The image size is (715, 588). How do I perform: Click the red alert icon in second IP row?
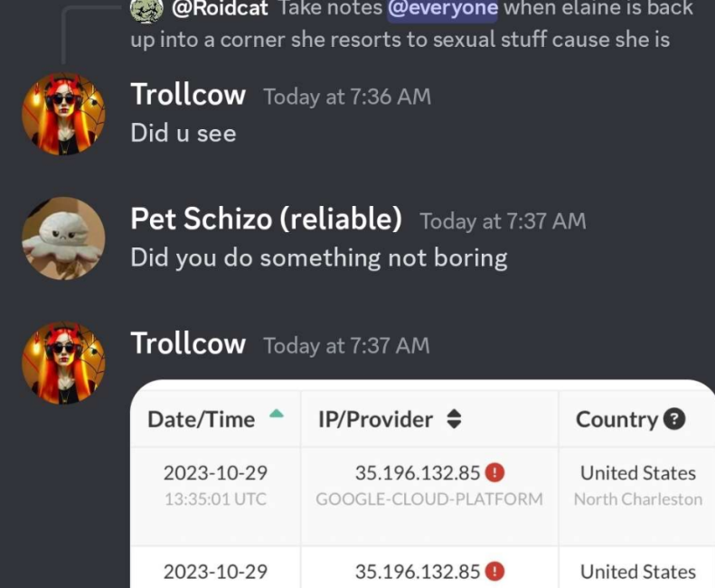point(494,571)
